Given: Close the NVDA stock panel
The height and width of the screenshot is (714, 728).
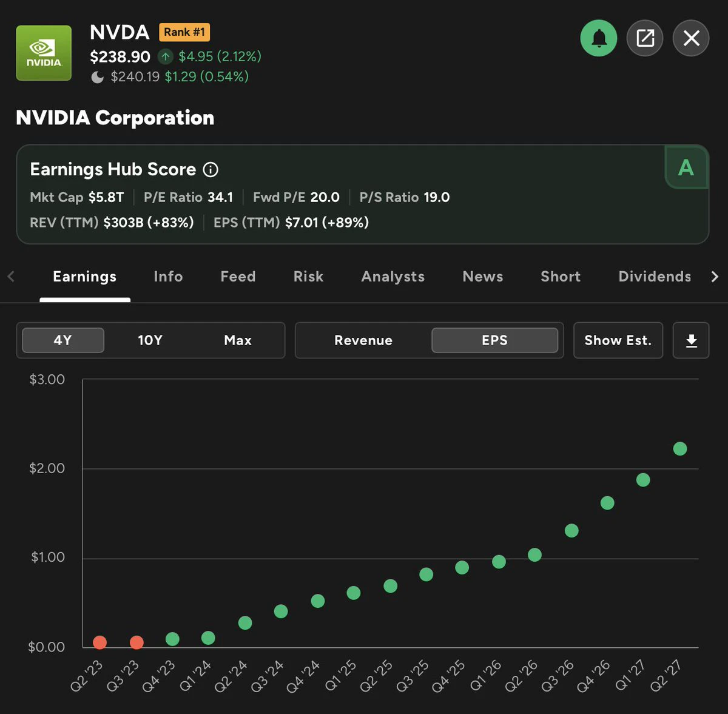Looking at the screenshot, I should 691,38.
